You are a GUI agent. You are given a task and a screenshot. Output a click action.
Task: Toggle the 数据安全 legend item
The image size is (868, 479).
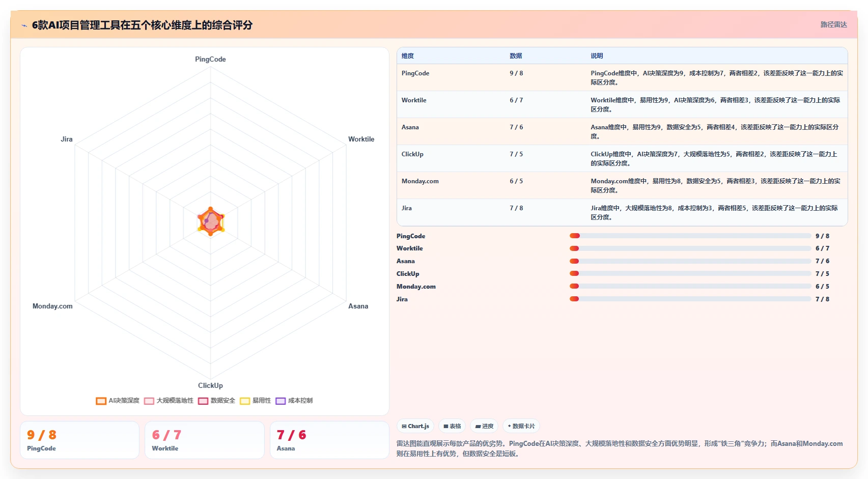[x=217, y=401]
